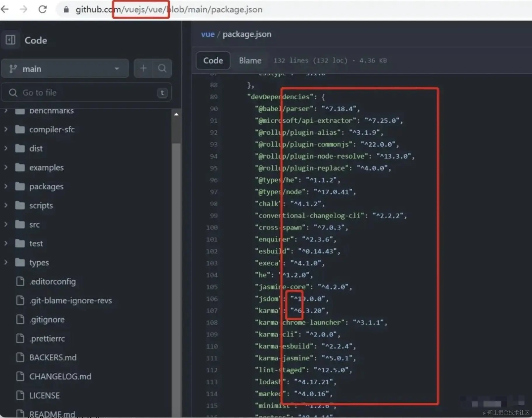Viewport: 532px width, 418px height.
Task: View site security lock info
Action: pos(66,10)
